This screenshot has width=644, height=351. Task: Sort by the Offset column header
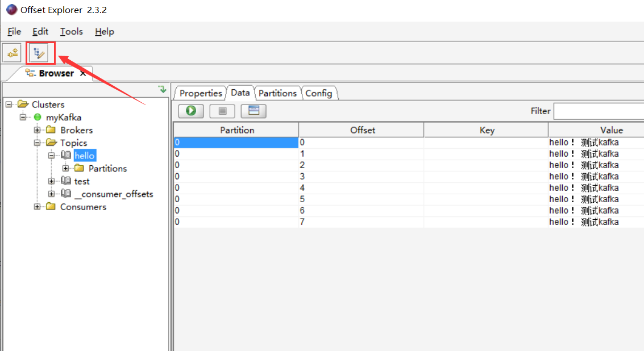click(362, 130)
